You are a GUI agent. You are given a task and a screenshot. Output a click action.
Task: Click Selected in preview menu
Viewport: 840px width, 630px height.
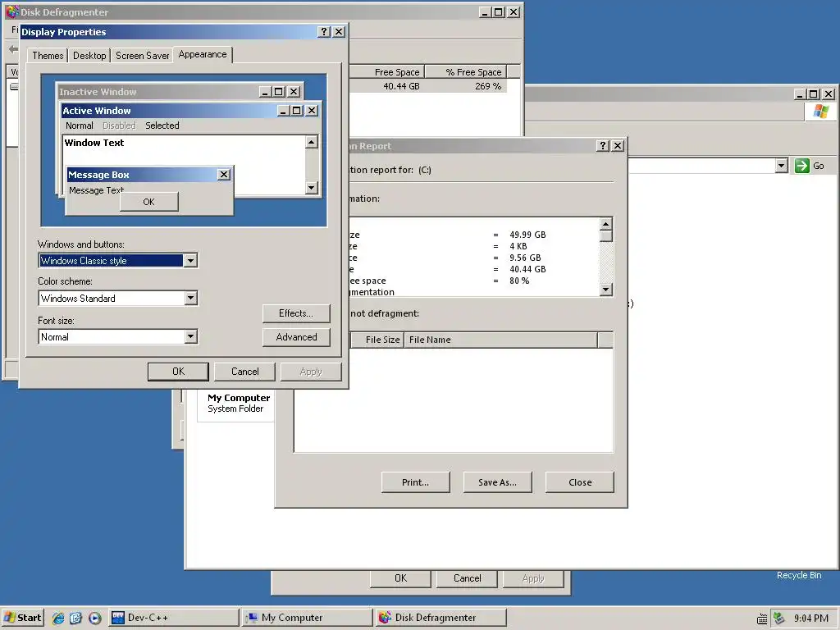click(x=162, y=126)
